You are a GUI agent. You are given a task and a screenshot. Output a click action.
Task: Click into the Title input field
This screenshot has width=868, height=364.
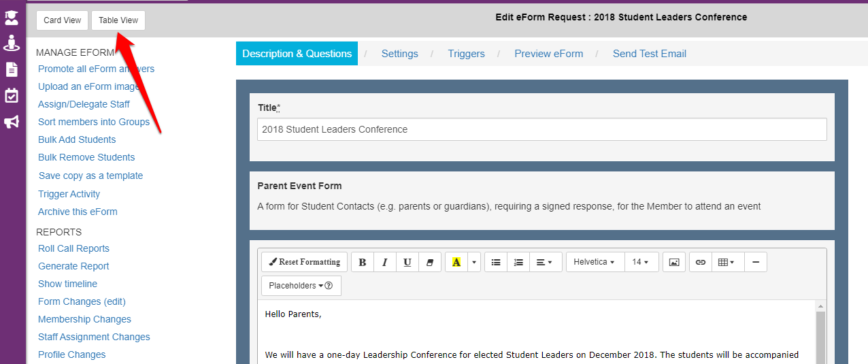[x=541, y=129]
